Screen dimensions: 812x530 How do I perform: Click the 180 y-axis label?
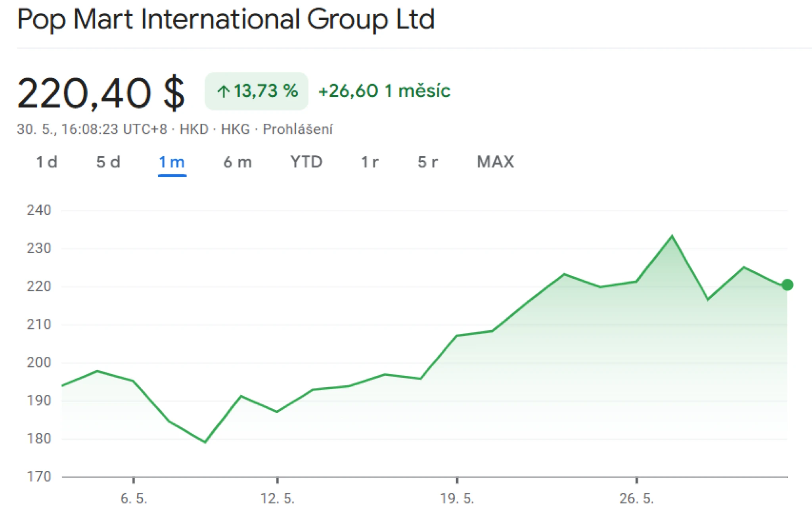coord(39,438)
